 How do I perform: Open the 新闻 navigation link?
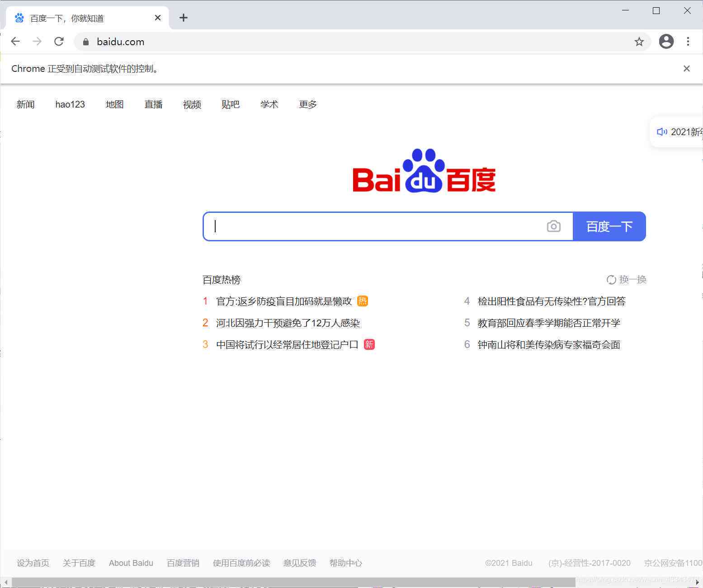[25, 104]
